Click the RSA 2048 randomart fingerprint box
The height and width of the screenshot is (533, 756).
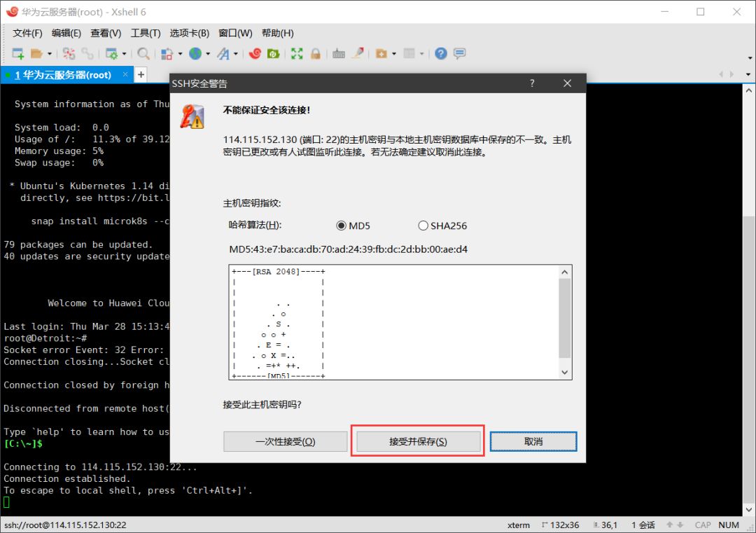click(x=400, y=322)
